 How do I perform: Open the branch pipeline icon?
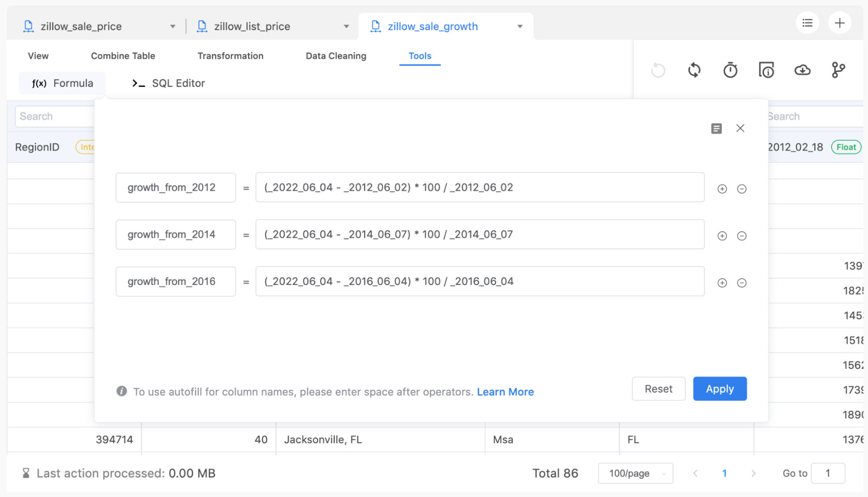tap(838, 70)
